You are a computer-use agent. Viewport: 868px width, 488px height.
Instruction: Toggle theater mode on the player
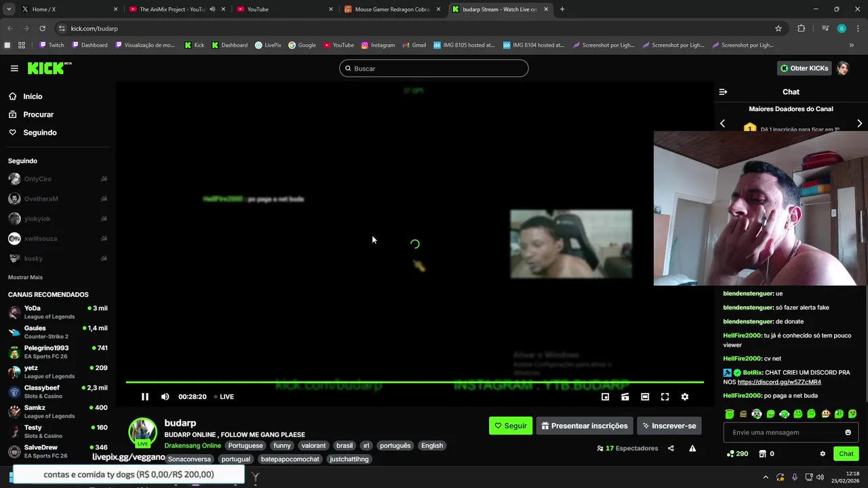tap(645, 396)
